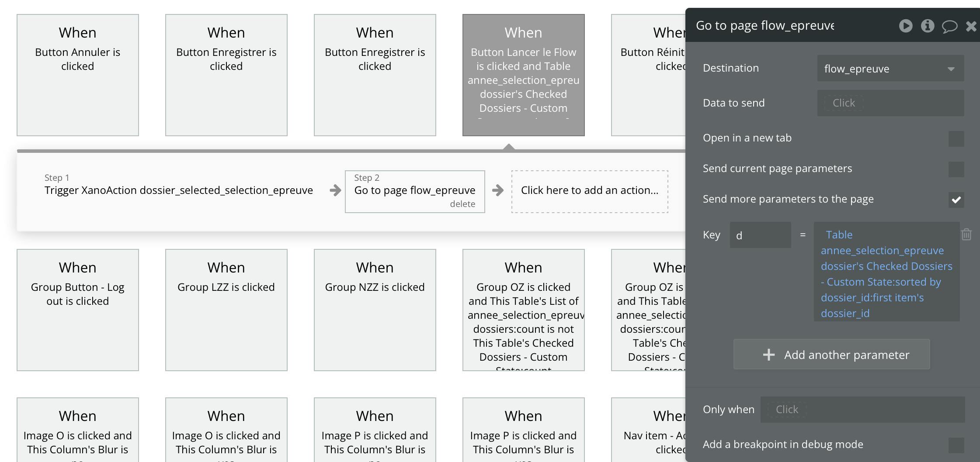Delete the parameter d with trash icon
Screen dimensions: 980x462
(966, 234)
